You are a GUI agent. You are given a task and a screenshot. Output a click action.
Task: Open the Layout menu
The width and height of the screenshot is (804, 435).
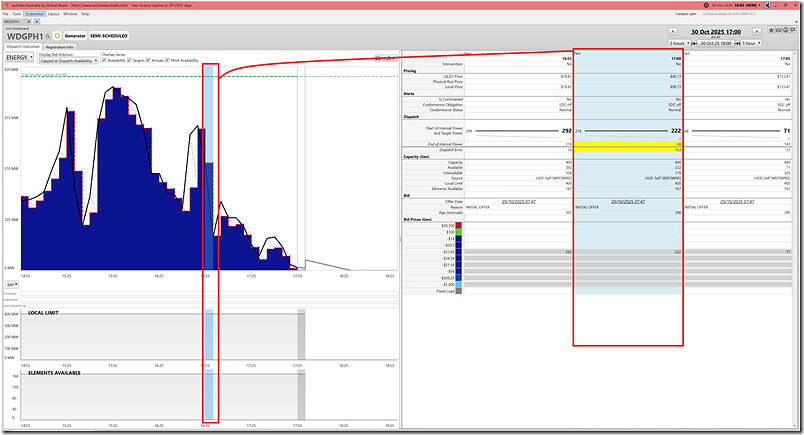pos(53,14)
